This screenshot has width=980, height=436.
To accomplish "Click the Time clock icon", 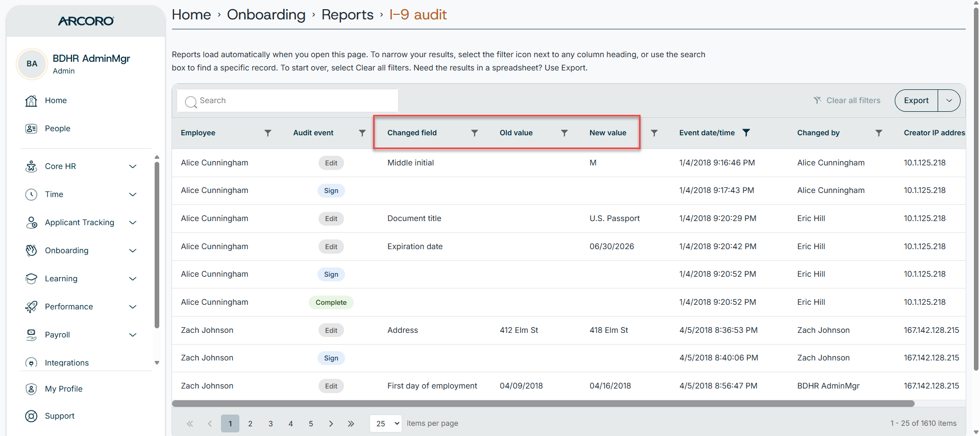I will pyautogui.click(x=31, y=195).
